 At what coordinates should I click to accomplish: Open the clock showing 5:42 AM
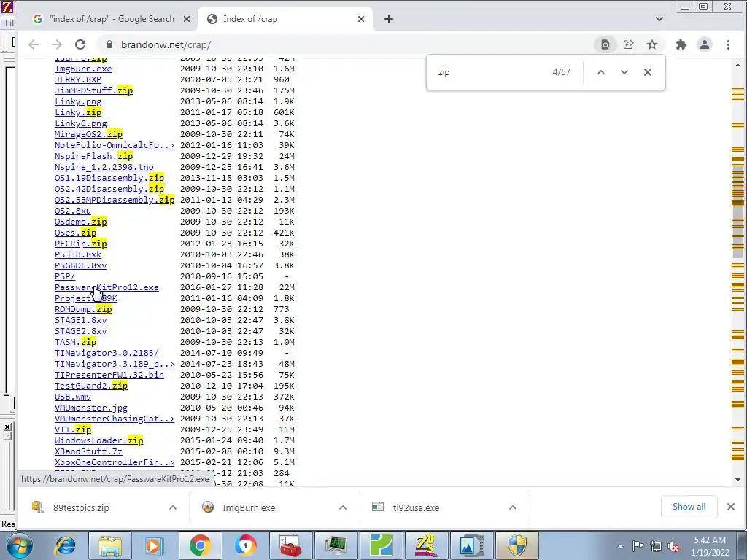710,546
